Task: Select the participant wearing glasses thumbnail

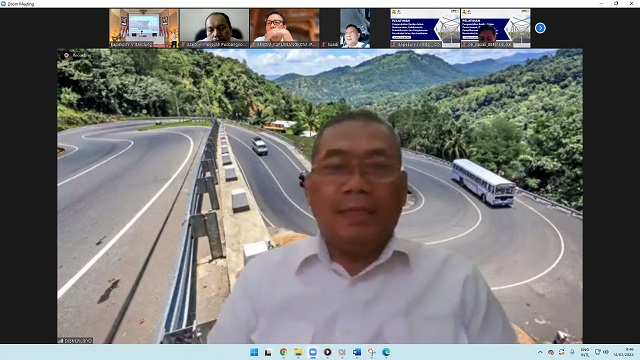Action: click(x=284, y=28)
